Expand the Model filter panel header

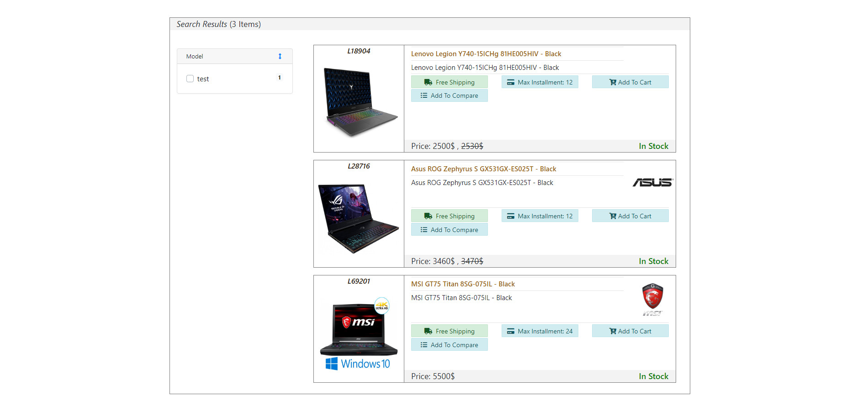tap(235, 56)
